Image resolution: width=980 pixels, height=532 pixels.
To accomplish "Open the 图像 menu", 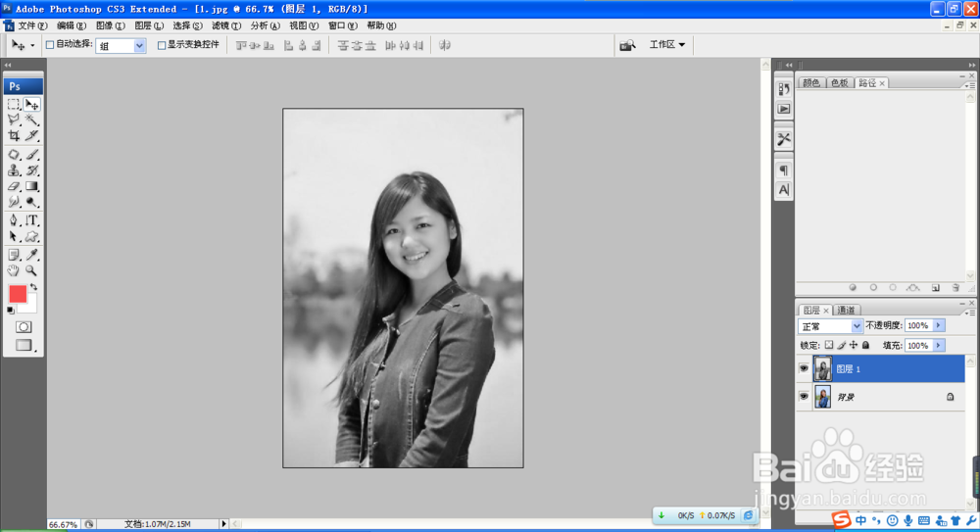I will 110,25.
